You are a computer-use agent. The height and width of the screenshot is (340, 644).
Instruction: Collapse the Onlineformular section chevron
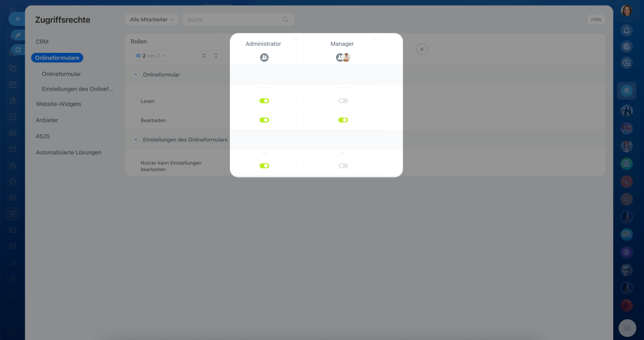pos(135,74)
